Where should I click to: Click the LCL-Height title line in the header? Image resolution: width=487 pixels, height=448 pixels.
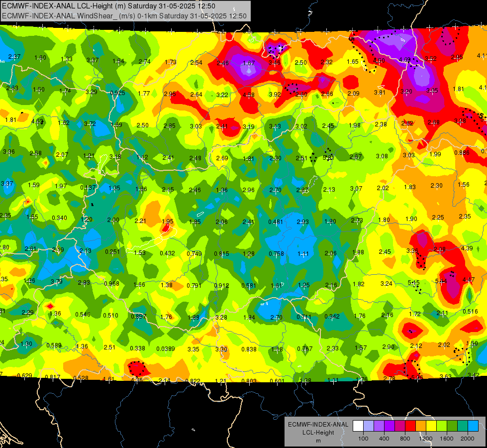[109, 6]
